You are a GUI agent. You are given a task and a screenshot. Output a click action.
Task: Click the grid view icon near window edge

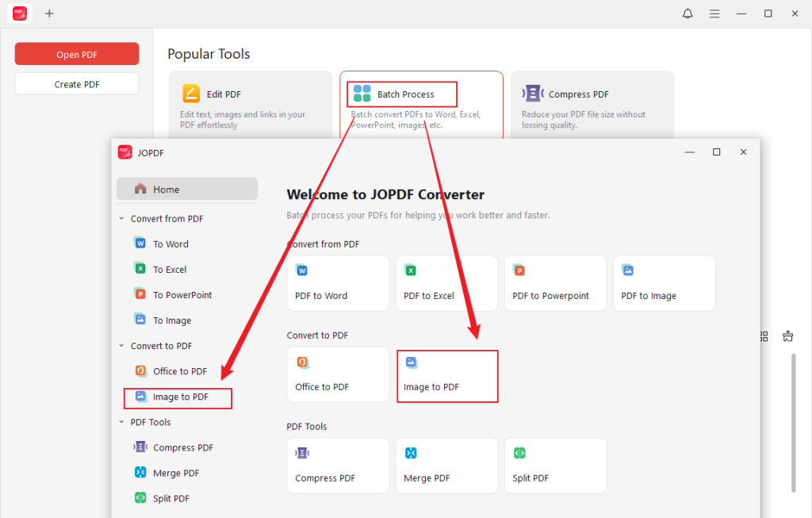763,336
